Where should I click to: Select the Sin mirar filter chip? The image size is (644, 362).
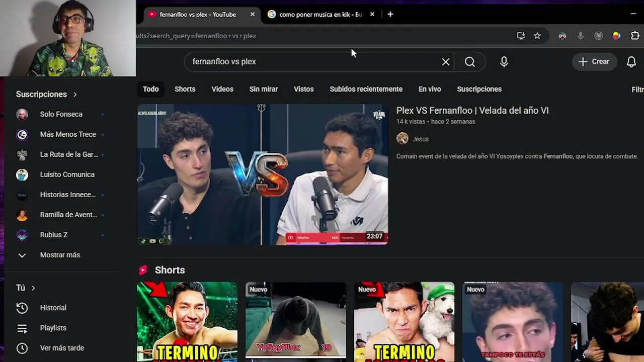264,89
